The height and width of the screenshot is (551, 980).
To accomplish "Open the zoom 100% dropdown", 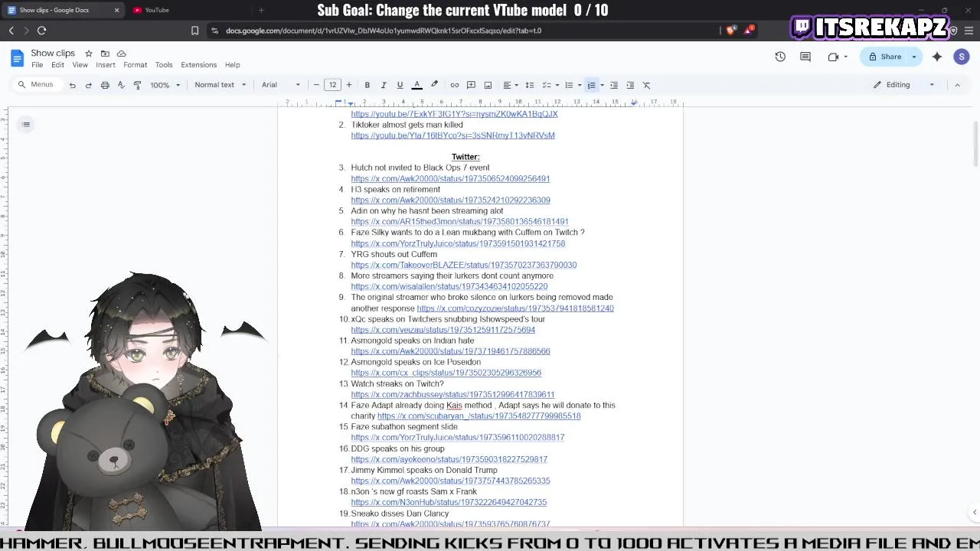I will (164, 85).
